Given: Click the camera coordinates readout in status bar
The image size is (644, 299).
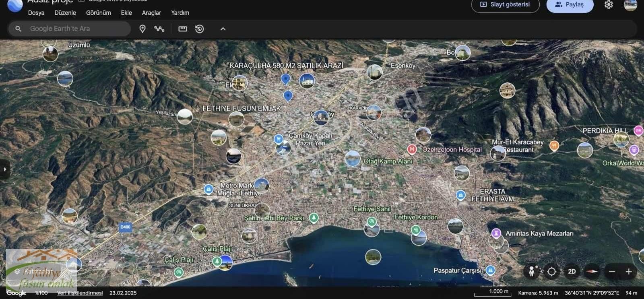Looking at the screenshot, I should 592,293.
